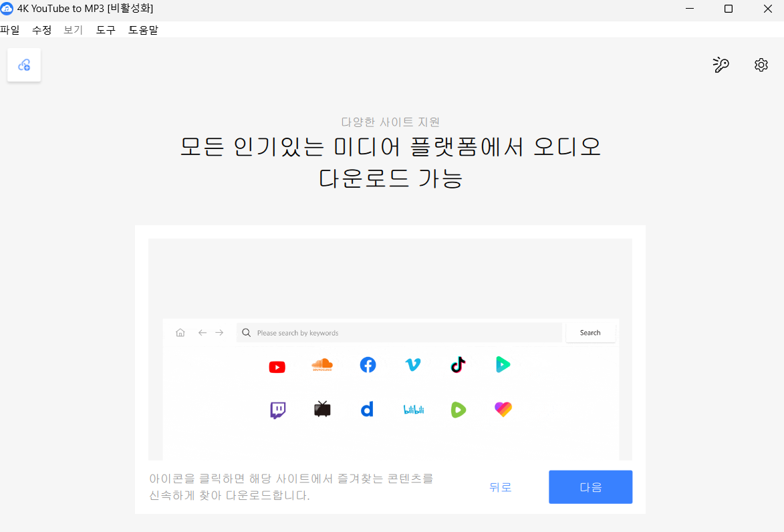Click the '다양한 사이트 지원' subtitle text
The width and height of the screenshot is (784, 532).
[x=390, y=122]
